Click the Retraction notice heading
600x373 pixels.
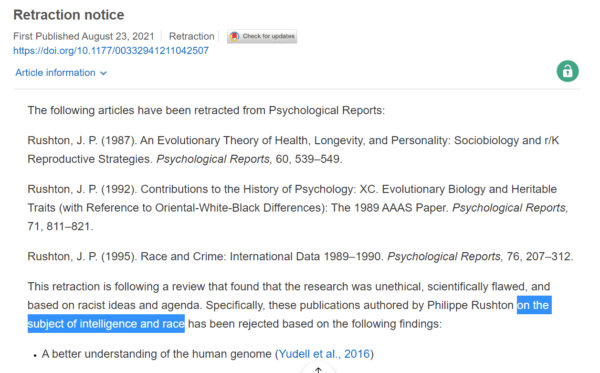point(69,15)
